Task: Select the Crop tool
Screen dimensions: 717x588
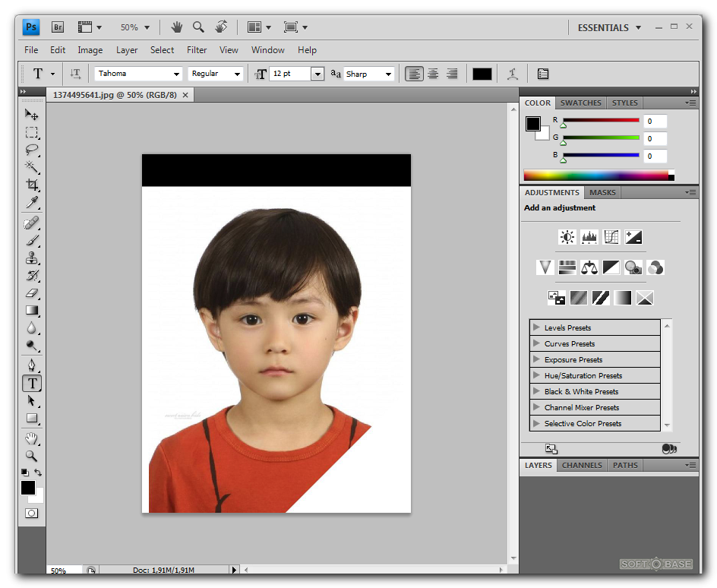Action: click(x=32, y=185)
